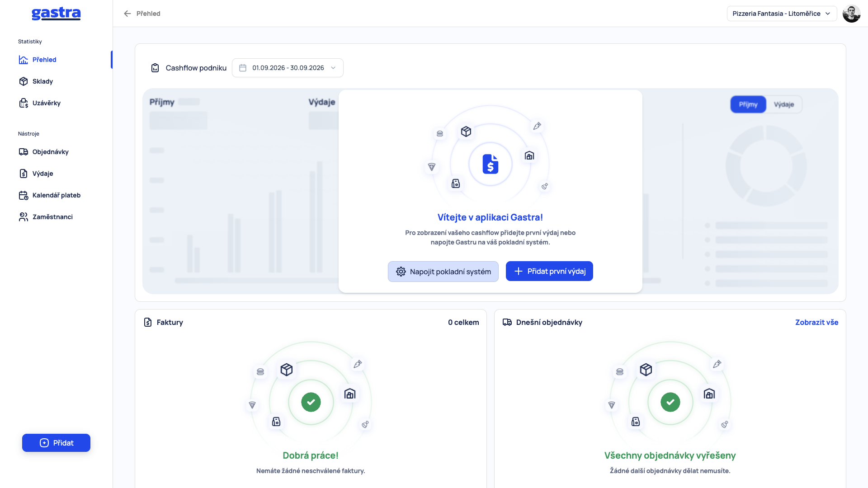This screenshot has width=868, height=488.
Task: Click Napojit pokladní systém button
Action: point(443,272)
